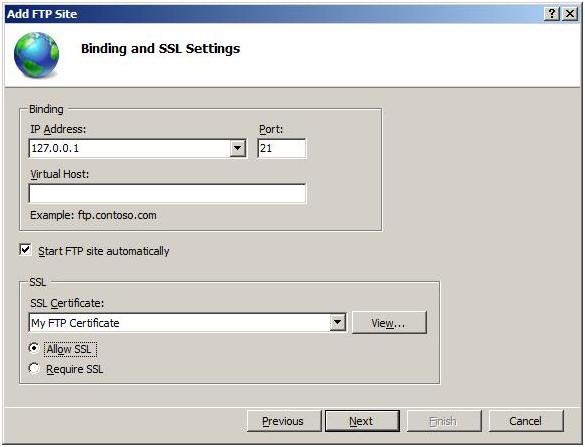Uncheck Start FTP site automatically
The image size is (585, 447).
(x=25, y=250)
